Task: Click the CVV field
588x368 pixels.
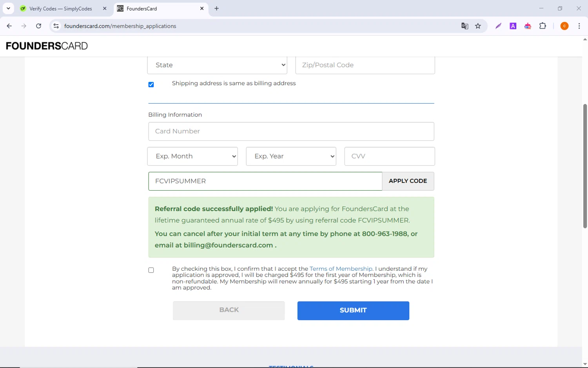Action: click(389, 156)
